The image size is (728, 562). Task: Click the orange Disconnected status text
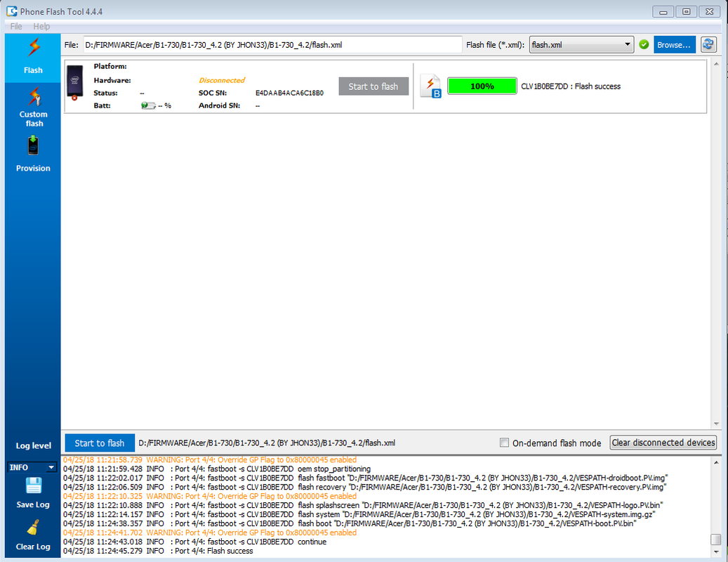point(222,80)
